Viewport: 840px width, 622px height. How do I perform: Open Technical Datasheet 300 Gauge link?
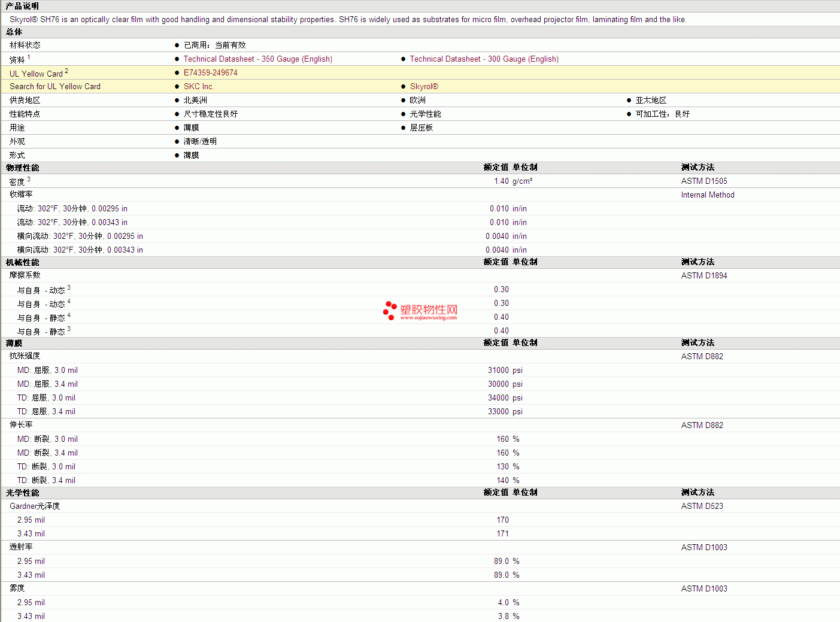click(484, 59)
